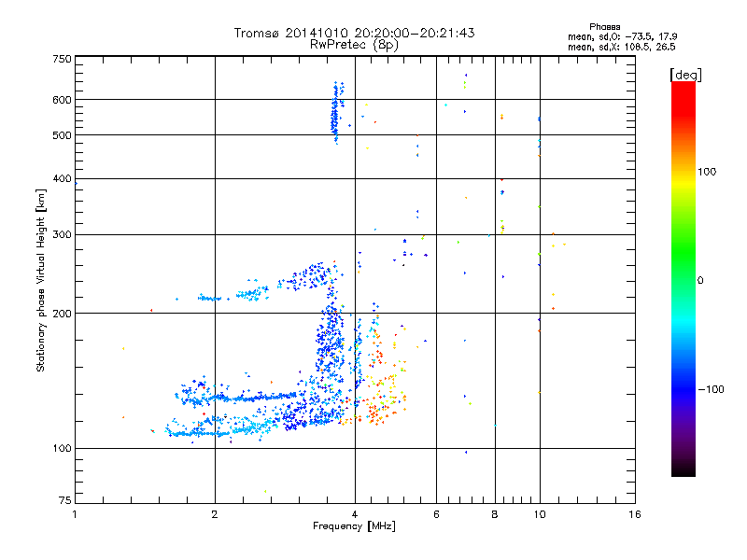747x560 pixels.
Task: Click the 600 tick label on height axis
Action: [x=62, y=100]
